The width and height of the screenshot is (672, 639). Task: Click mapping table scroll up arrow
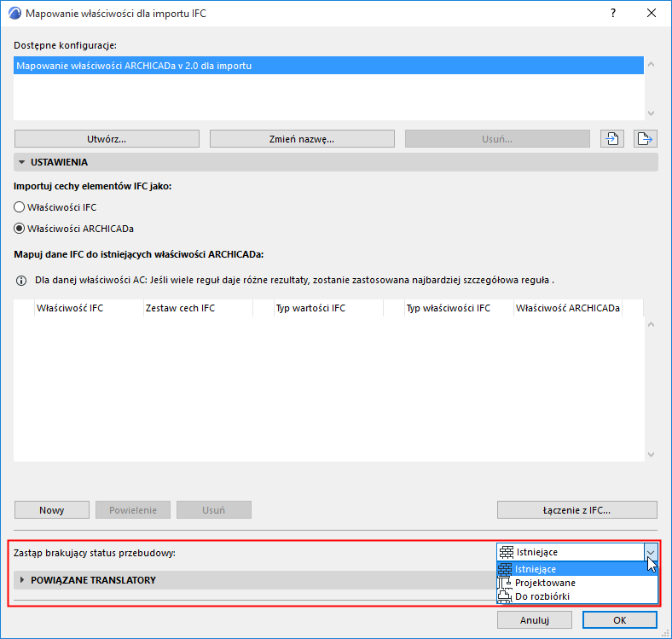[651, 325]
